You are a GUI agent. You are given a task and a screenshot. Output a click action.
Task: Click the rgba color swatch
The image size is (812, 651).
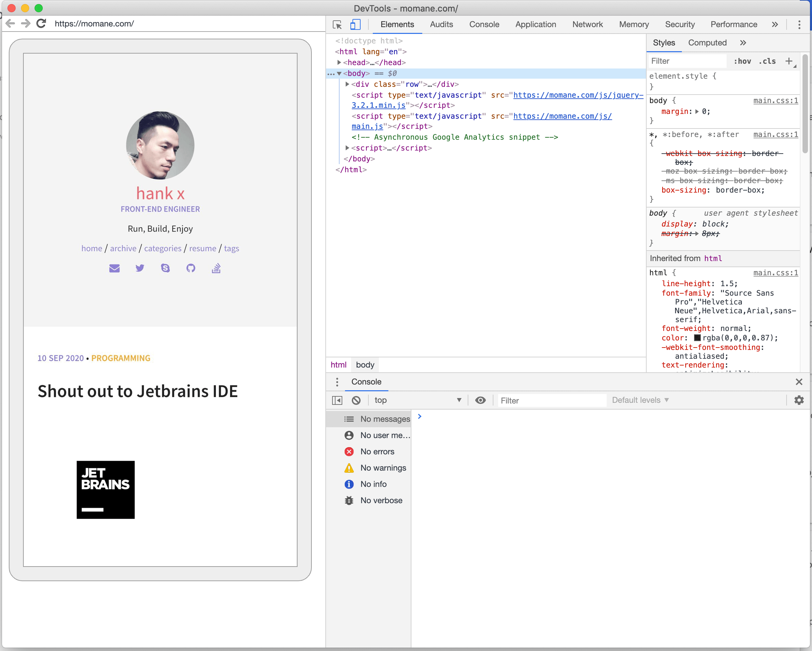[x=697, y=338]
